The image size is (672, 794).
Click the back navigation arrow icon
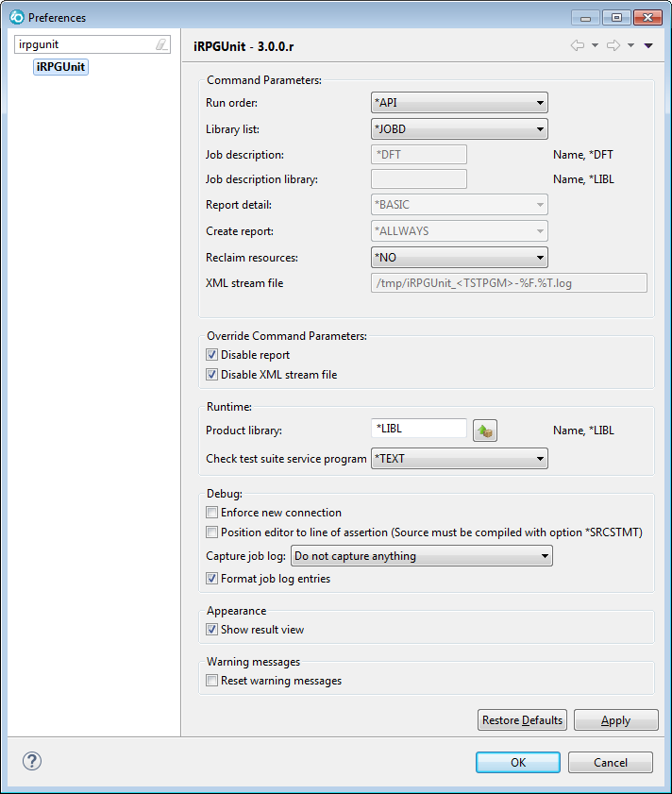(578, 45)
